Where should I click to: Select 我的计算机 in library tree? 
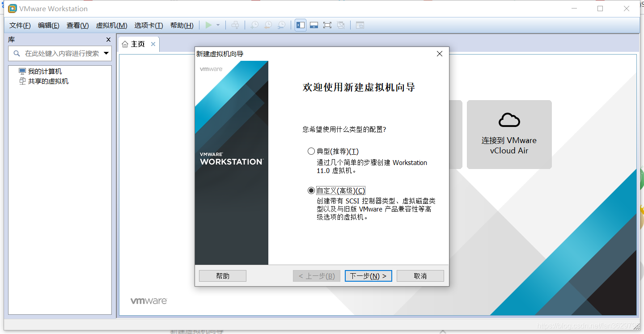[x=45, y=71]
